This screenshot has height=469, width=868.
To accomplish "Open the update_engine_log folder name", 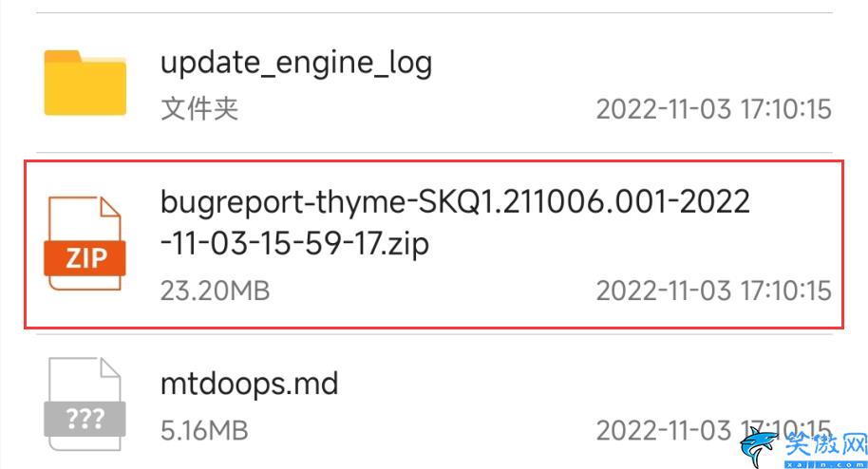I will 296,63.
